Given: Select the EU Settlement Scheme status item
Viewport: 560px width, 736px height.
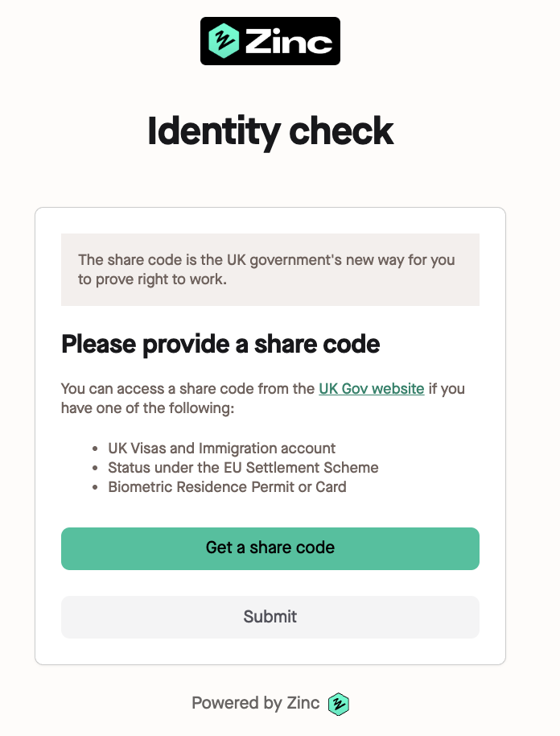Looking at the screenshot, I should pos(243,467).
